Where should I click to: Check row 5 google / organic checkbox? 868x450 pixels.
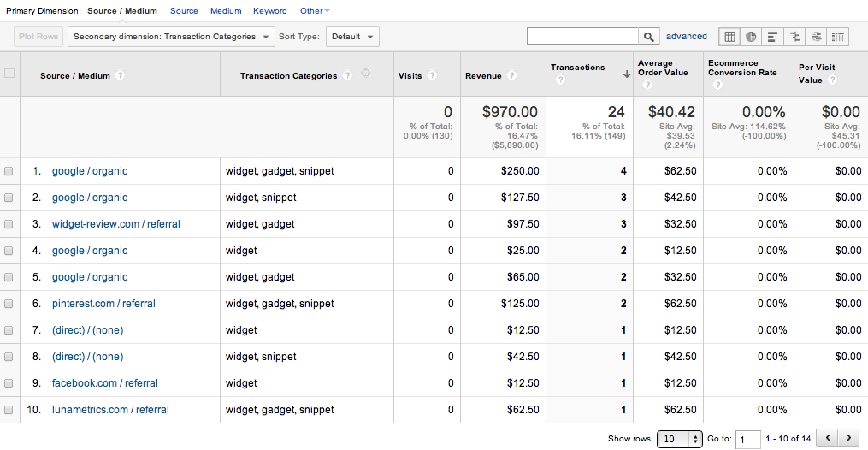9,277
